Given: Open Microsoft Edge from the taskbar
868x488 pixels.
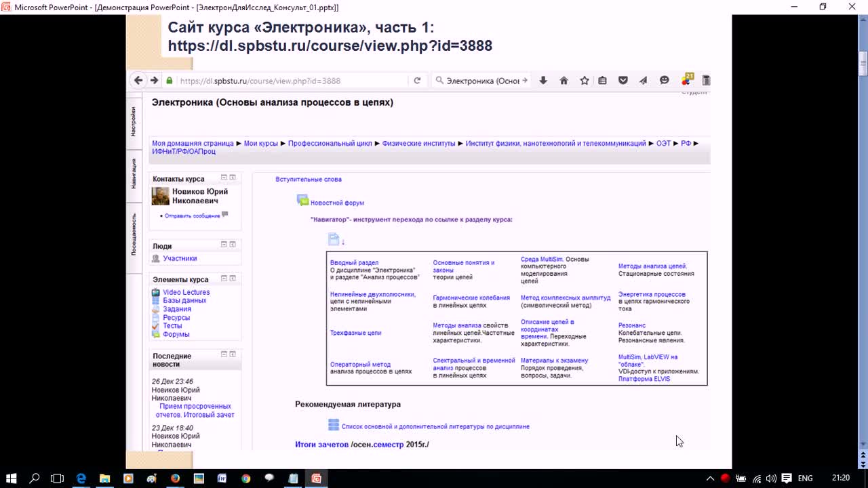Looking at the screenshot, I should tap(81, 478).
